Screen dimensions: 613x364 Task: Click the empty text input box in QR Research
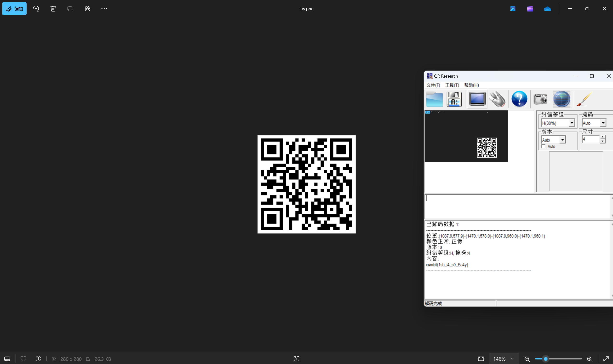point(518,206)
